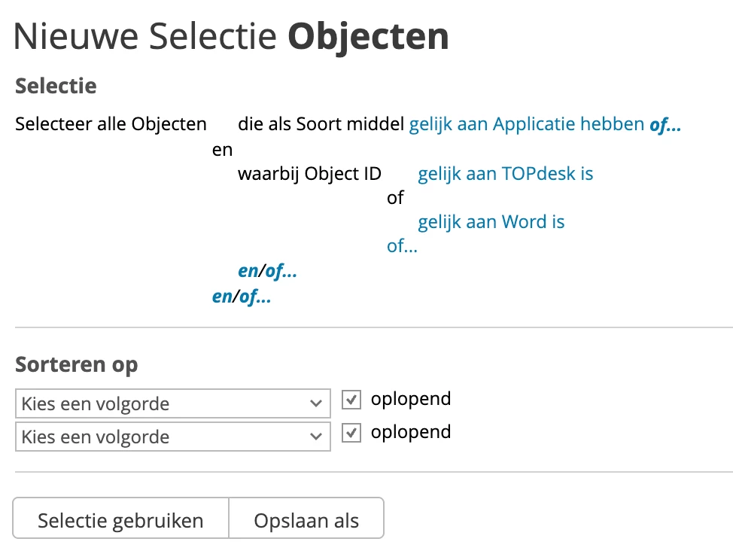Open the 'gelijk aan TOPdesk is' condition
This screenshot has width=733, height=560.
(506, 174)
